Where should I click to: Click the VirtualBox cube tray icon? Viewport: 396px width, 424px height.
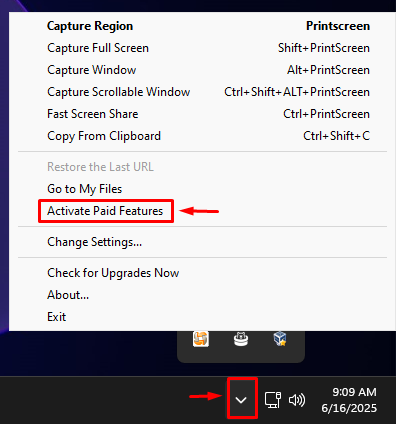click(x=280, y=339)
